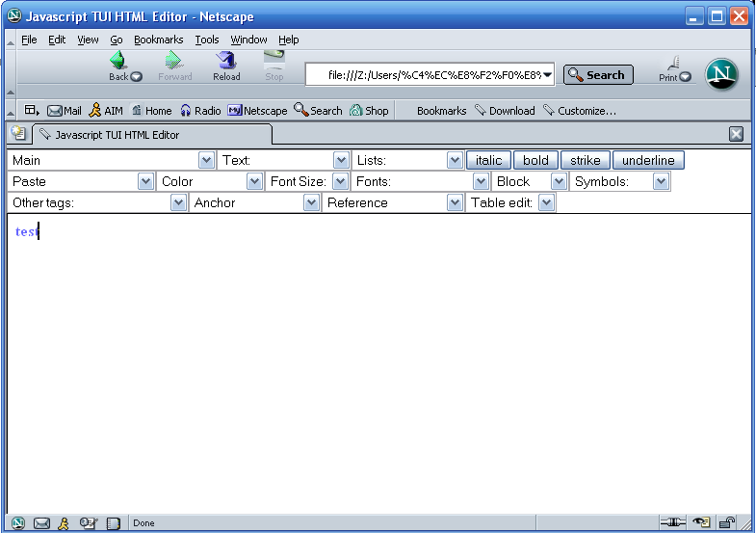Image resolution: width=756 pixels, height=533 pixels.
Task: Open the Font Size: dropdown
Action: (x=340, y=181)
